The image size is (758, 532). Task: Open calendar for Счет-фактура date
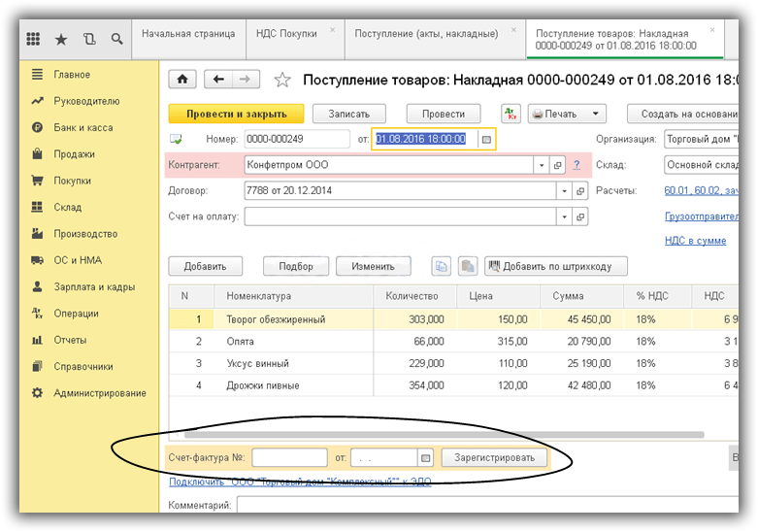coord(425,457)
